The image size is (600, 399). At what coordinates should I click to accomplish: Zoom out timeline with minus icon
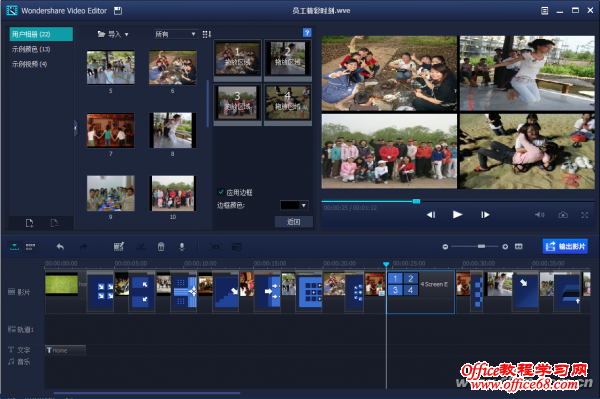(x=445, y=247)
